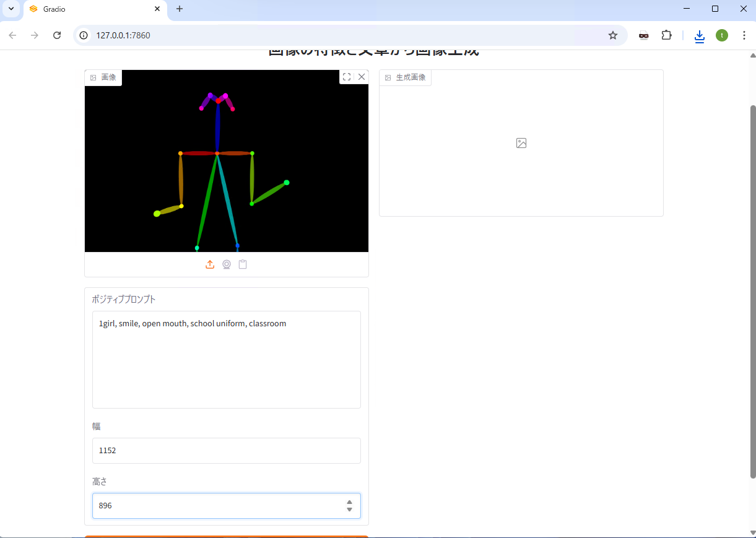Click the ポジティブプロンプト label text

(124, 300)
